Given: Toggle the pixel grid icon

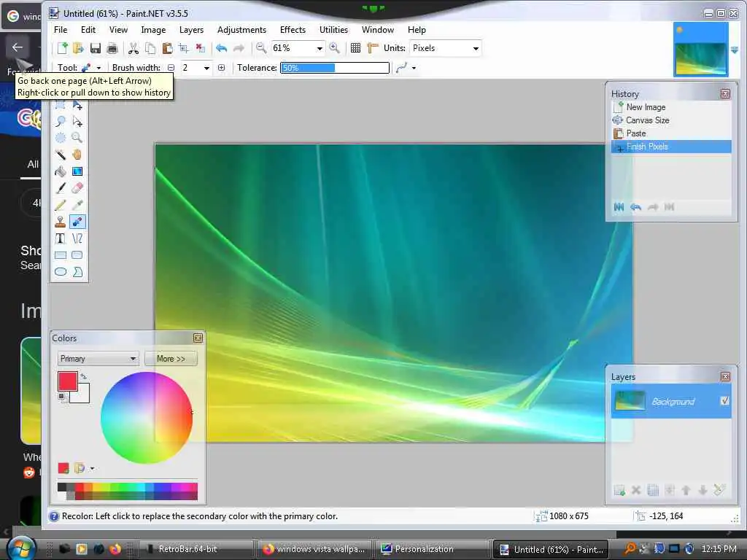Looking at the screenshot, I should tap(355, 48).
